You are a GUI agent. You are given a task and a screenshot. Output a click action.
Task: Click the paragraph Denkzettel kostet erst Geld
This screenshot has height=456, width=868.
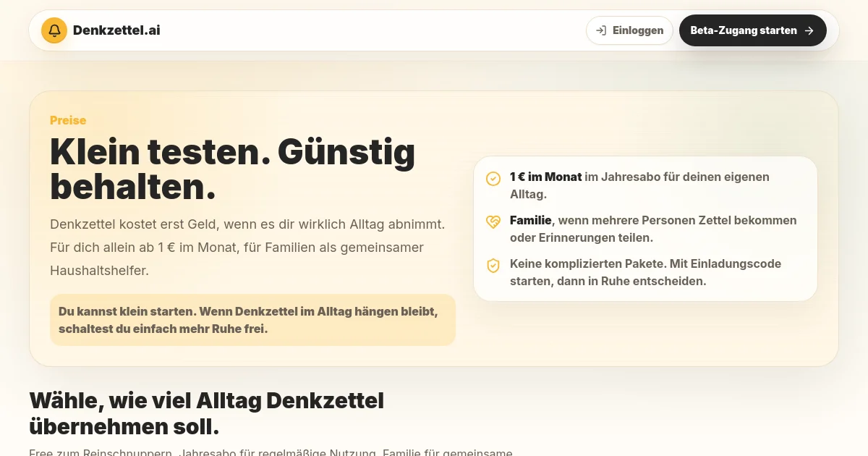click(247, 248)
